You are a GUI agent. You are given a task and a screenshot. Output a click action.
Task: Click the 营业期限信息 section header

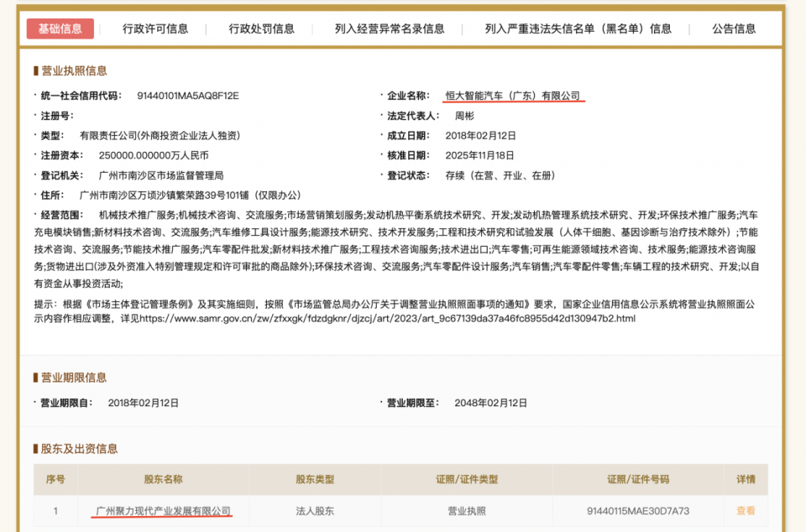coord(72,376)
